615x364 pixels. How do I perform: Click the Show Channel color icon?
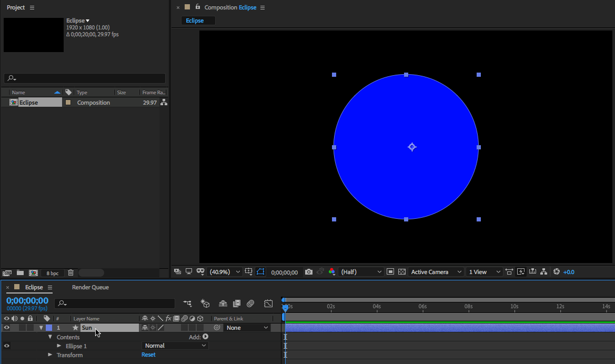coord(332,272)
